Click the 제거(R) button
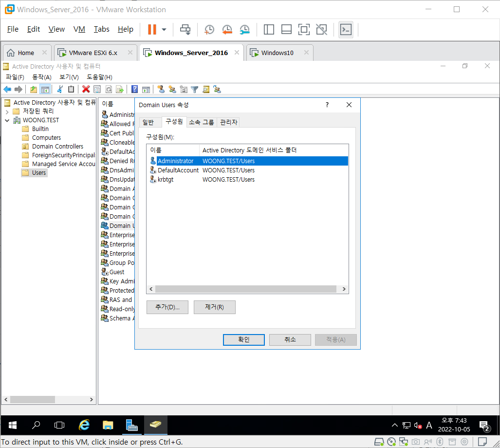This screenshot has width=500, height=448. coord(215,307)
